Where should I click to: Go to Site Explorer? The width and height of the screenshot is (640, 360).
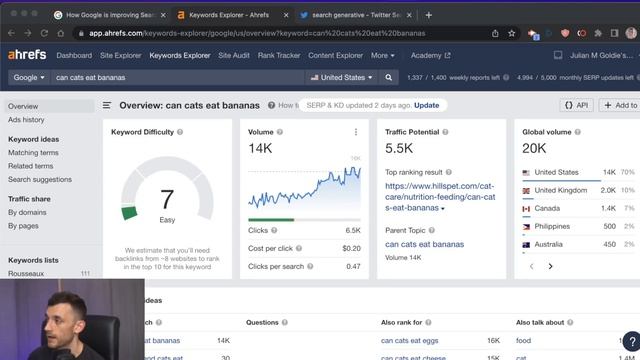[121, 55]
